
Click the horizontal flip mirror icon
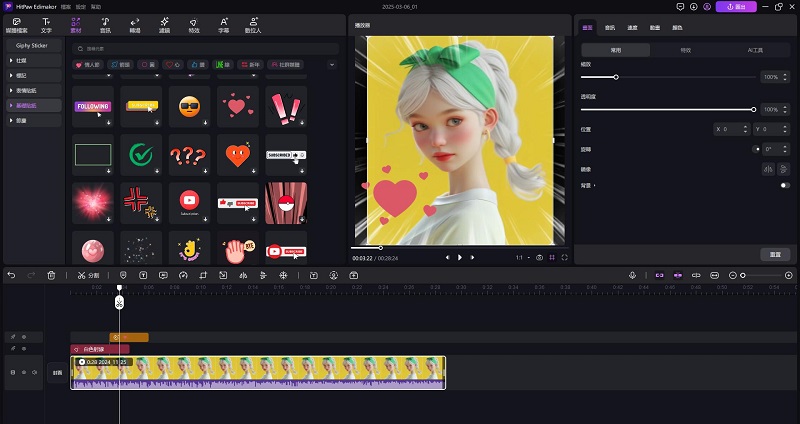click(x=771, y=169)
